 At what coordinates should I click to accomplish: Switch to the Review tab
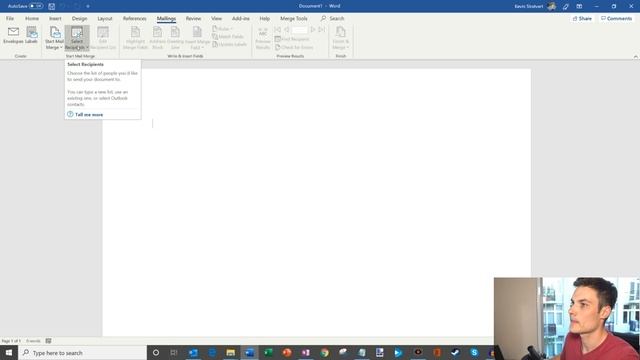click(193, 18)
